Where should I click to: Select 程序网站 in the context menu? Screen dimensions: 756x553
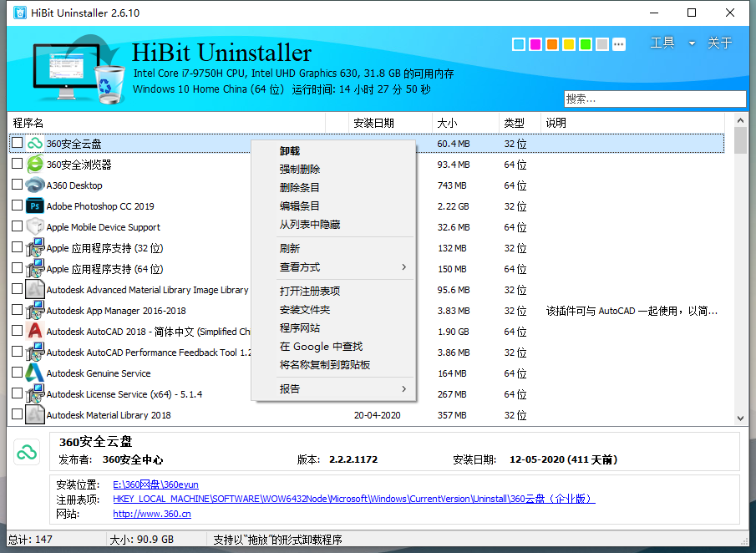333,327
